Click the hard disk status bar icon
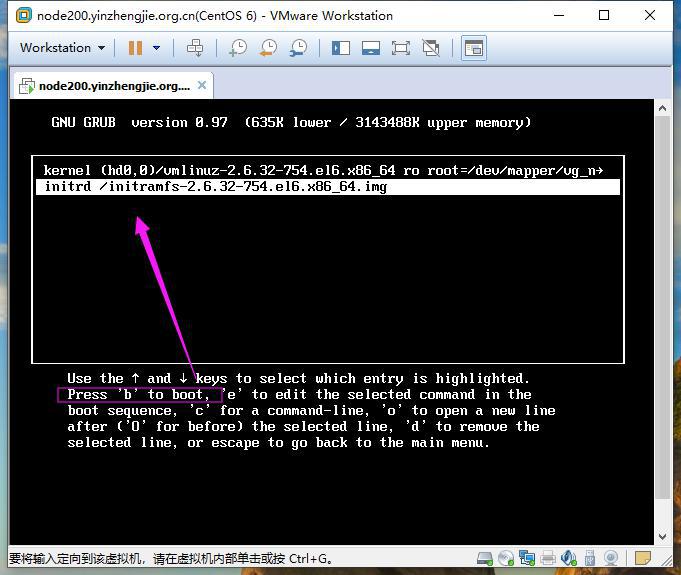This screenshot has height=575, width=681. click(485, 558)
